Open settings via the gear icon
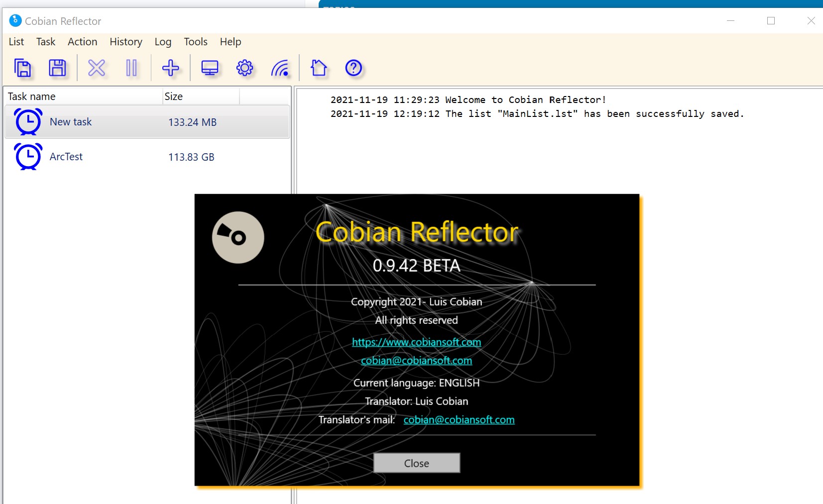Viewport: 823px width, 504px height. [244, 68]
